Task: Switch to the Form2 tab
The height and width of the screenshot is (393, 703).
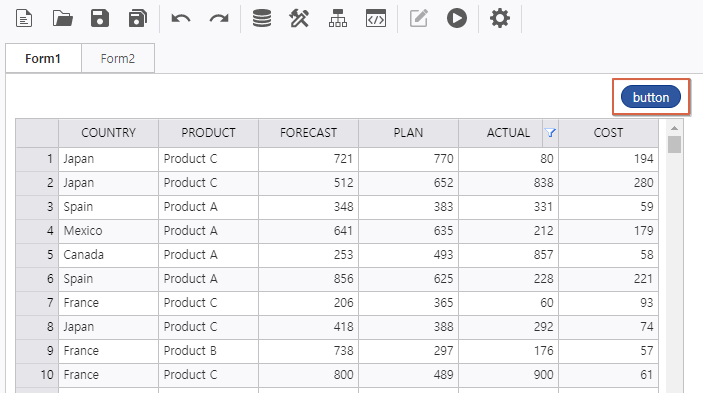Action: click(118, 58)
